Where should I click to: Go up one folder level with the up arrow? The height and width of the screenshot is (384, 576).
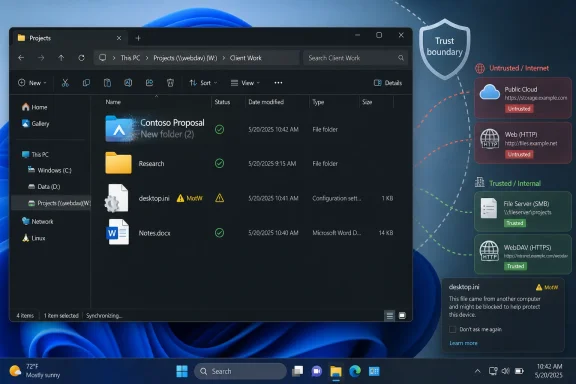(61, 58)
